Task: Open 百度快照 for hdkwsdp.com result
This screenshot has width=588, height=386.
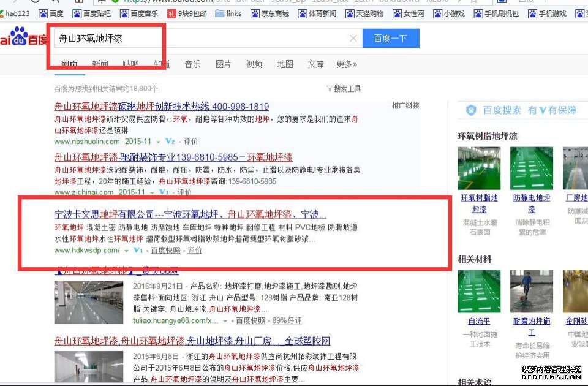Action: click(165, 250)
